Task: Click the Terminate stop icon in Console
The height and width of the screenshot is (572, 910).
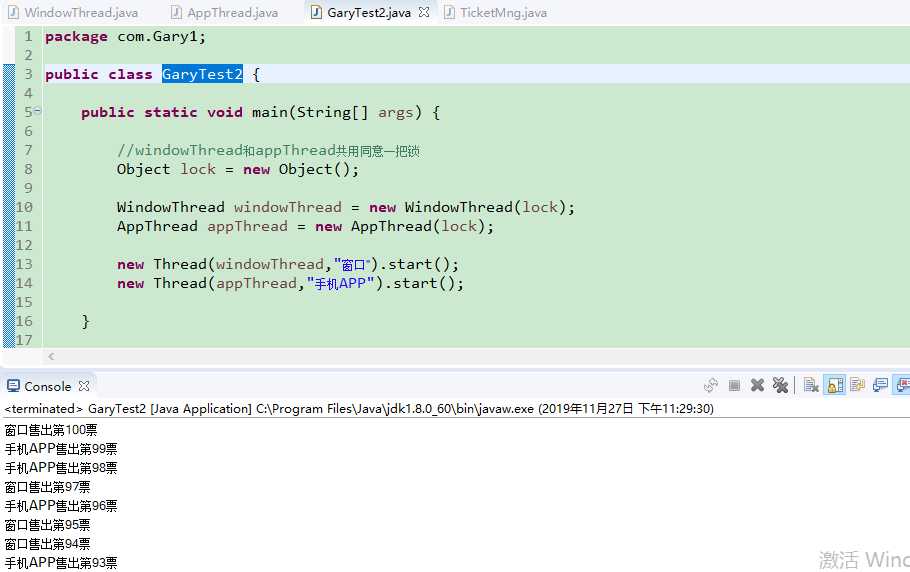Action: [734, 385]
